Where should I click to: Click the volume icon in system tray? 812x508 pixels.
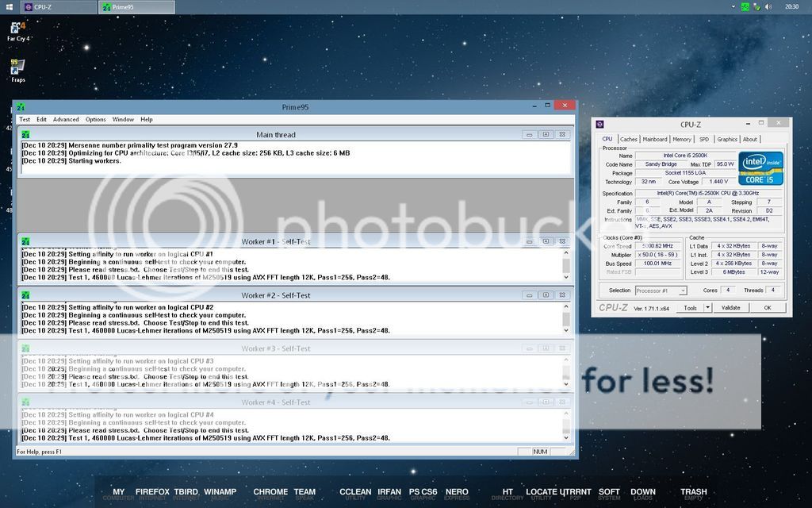coord(768,6)
